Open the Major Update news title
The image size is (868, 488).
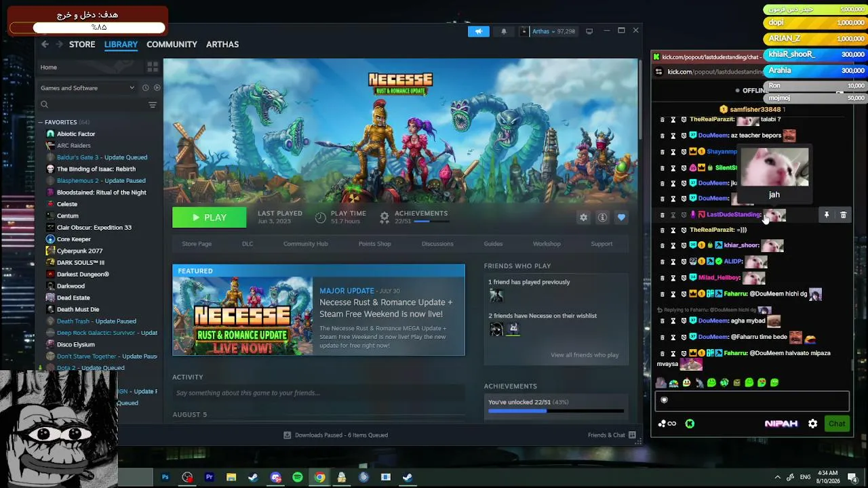pos(386,308)
